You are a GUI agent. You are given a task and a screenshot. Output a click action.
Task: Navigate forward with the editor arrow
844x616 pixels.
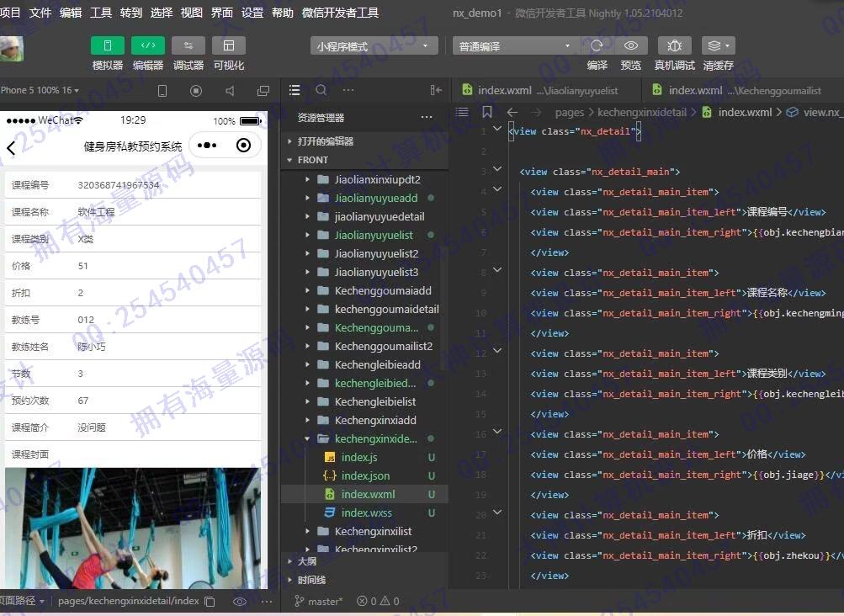click(x=536, y=112)
